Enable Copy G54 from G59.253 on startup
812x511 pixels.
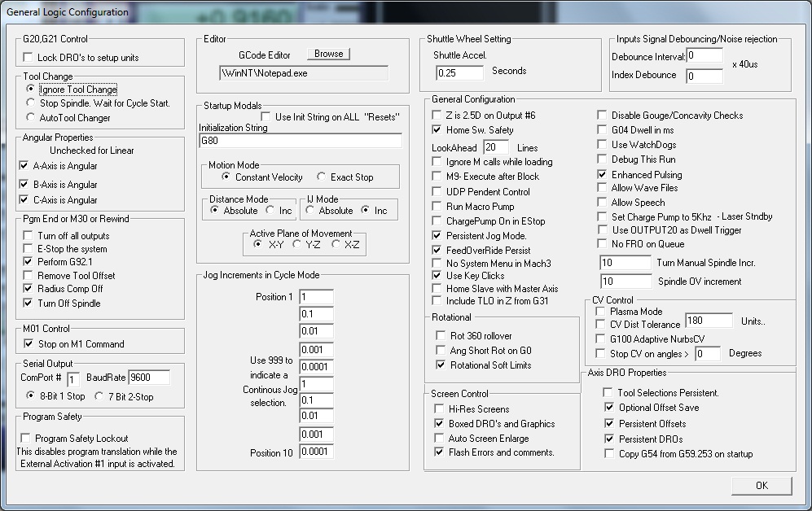(609, 453)
